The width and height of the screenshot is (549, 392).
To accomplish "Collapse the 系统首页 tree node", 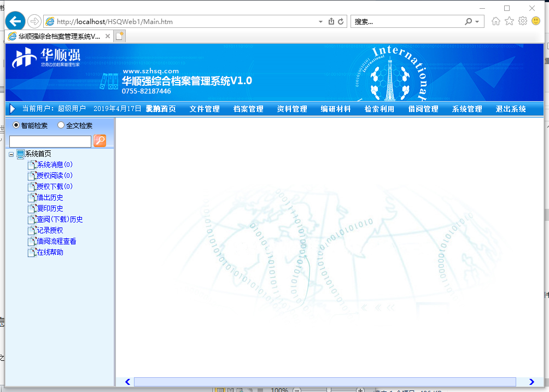I will (11, 154).
